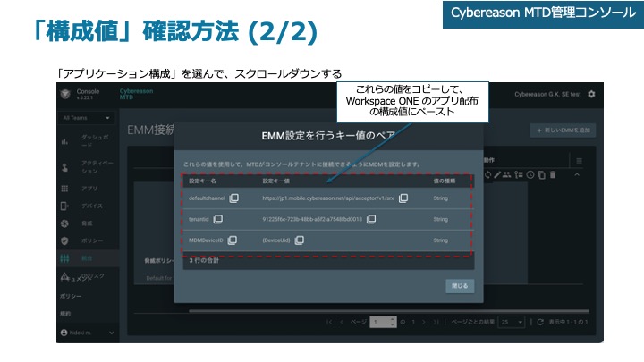Open アプリ in the sidebar
The height and width of the screenshot is (362, 644).
click(86, 189)
